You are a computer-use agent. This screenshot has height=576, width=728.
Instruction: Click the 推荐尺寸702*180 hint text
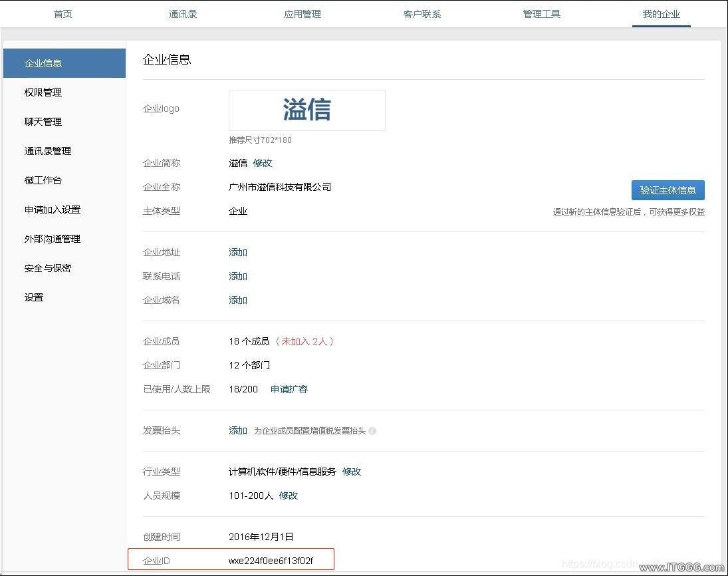coord(260,140)
